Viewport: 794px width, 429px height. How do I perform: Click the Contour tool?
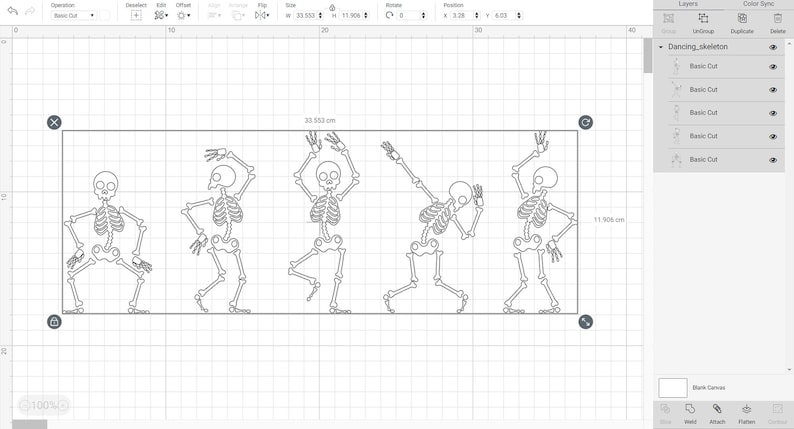pyautogui.click(x=777, y=408)
